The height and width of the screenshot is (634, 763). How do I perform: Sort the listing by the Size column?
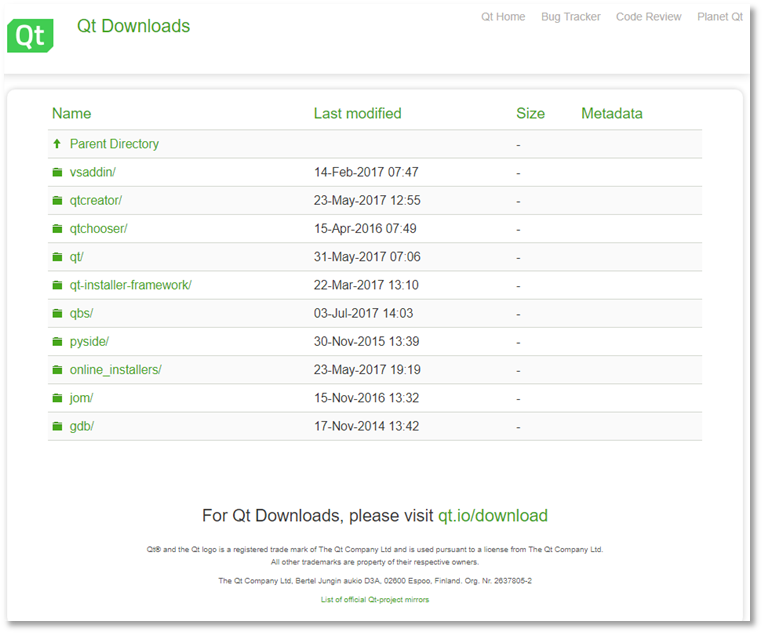(x=530, y=113)
